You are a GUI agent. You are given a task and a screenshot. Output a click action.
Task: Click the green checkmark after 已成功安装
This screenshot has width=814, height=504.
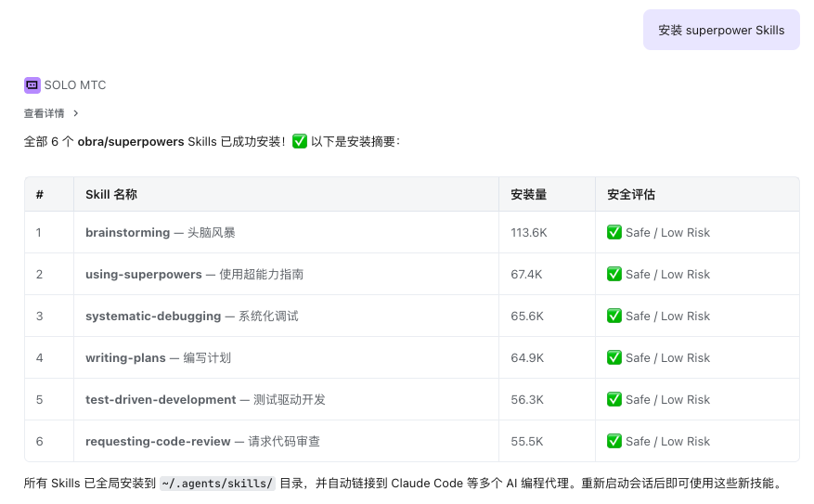(x=300, y=141)
